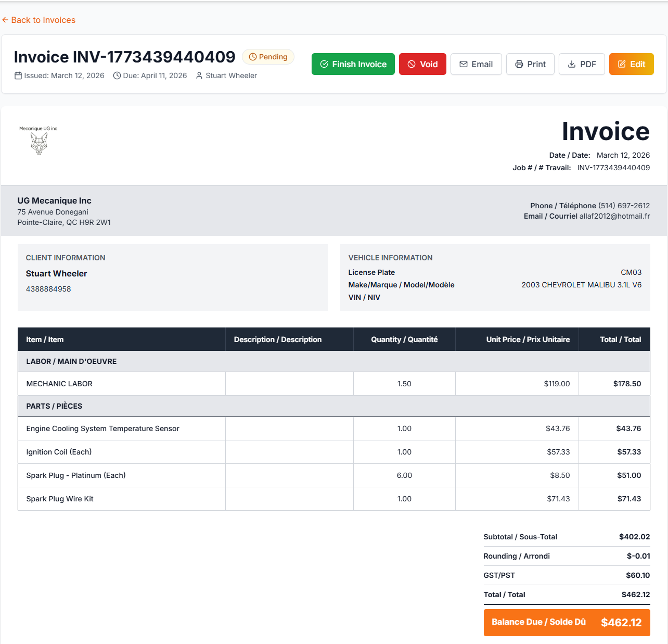Finish the pending invoice

click(353, 64)
